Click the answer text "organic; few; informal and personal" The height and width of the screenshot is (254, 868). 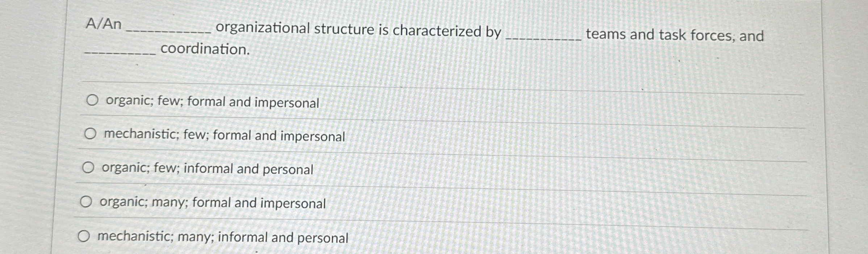point(207,169)
